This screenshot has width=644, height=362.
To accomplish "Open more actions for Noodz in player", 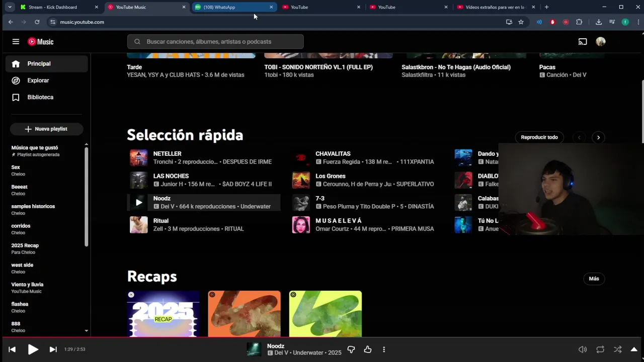I will [384, 349].
